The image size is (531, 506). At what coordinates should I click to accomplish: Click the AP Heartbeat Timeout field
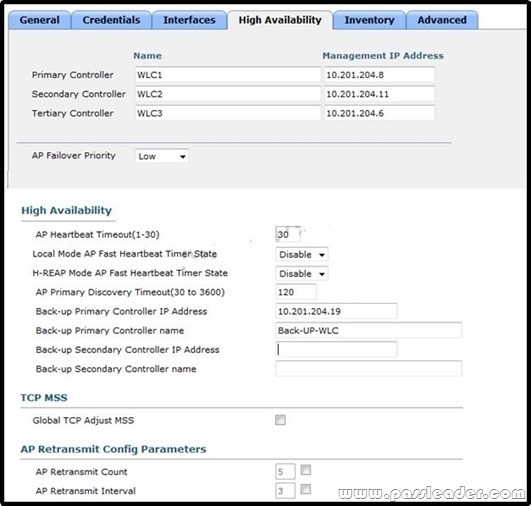[288, 234]
